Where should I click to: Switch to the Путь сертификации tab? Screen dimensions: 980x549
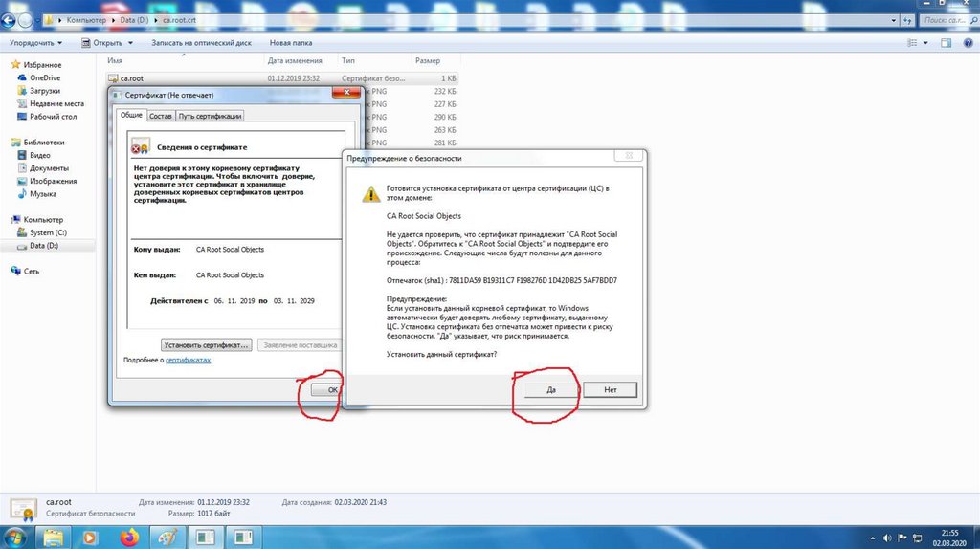[x=211, y=116]
